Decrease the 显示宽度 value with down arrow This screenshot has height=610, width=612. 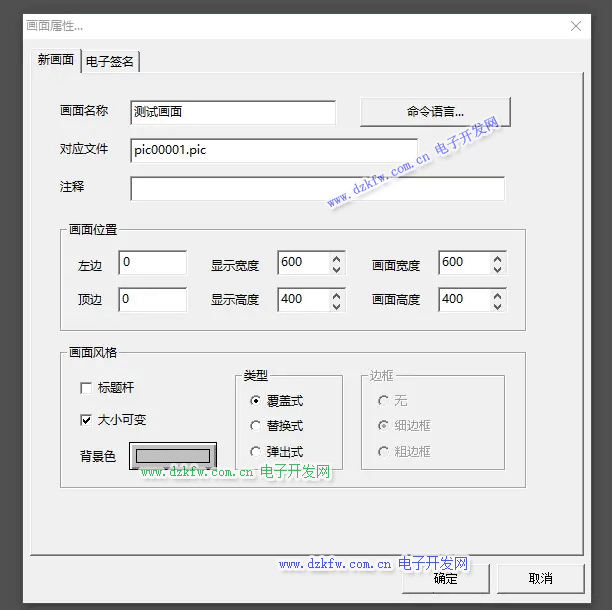coord(336,268)
